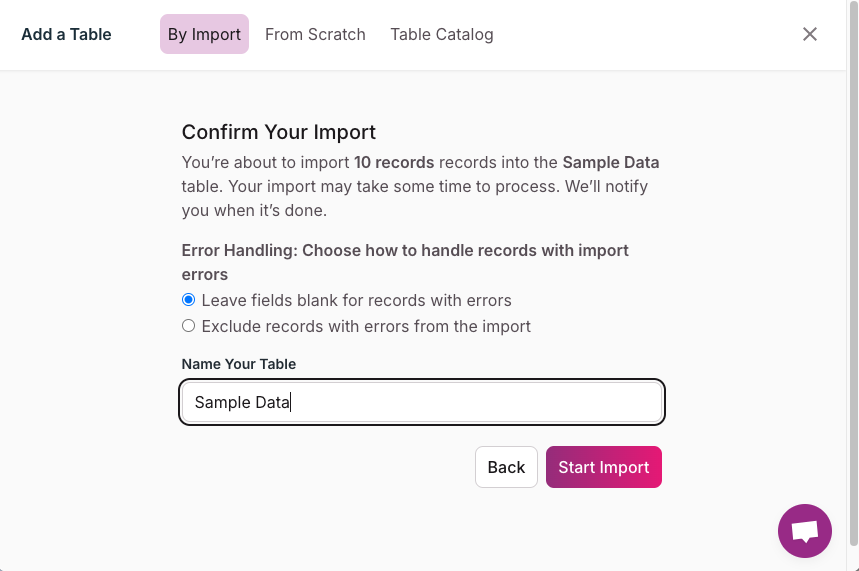Click the bold 'Sample Data' text in description
The width and height of the screenshot is (859, 571).
[x=611, y=162]
